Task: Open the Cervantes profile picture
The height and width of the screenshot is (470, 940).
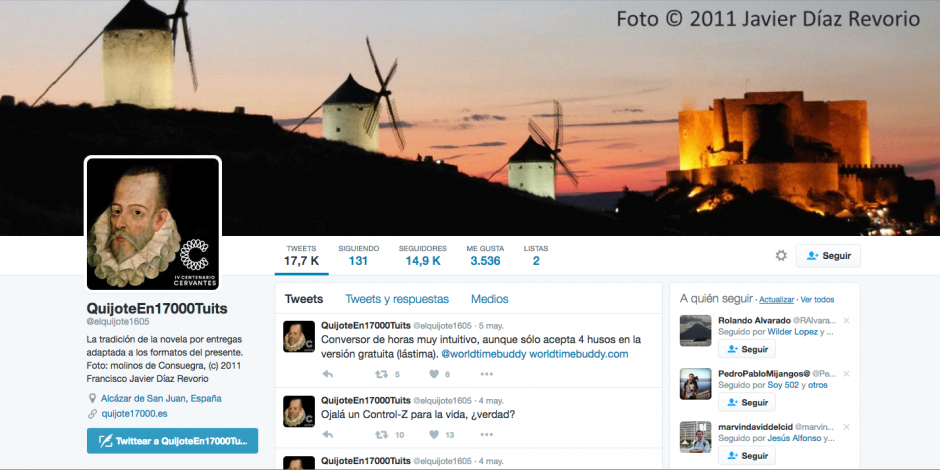Action: click(x=153, y=224)
